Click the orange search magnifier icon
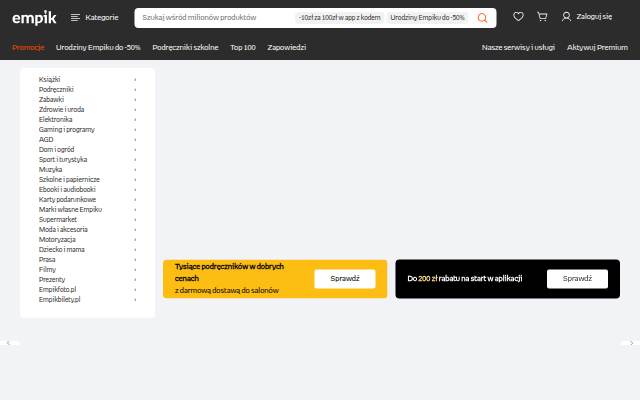This screenshot has height=400, width=640. pos(482,18)
